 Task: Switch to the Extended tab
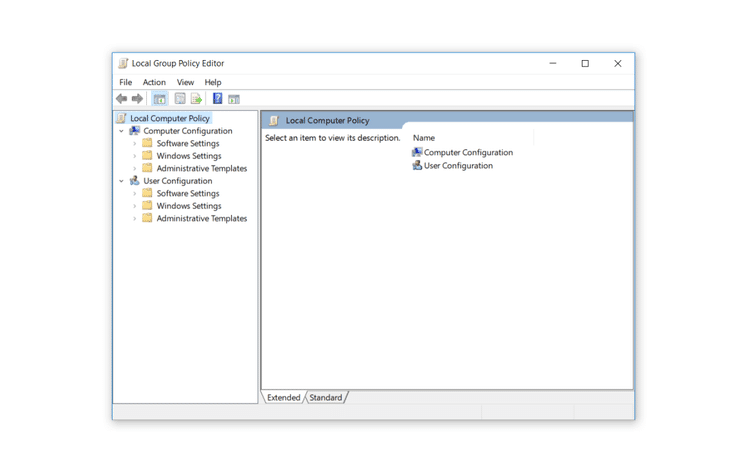[284, 397]
